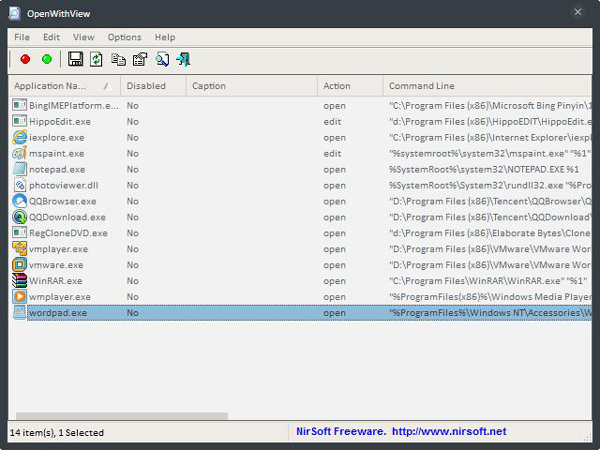Image resolution: width=600 pixels, height=450 pixels.
Task: Sort by the Caption column header
Action: (252, 86)
